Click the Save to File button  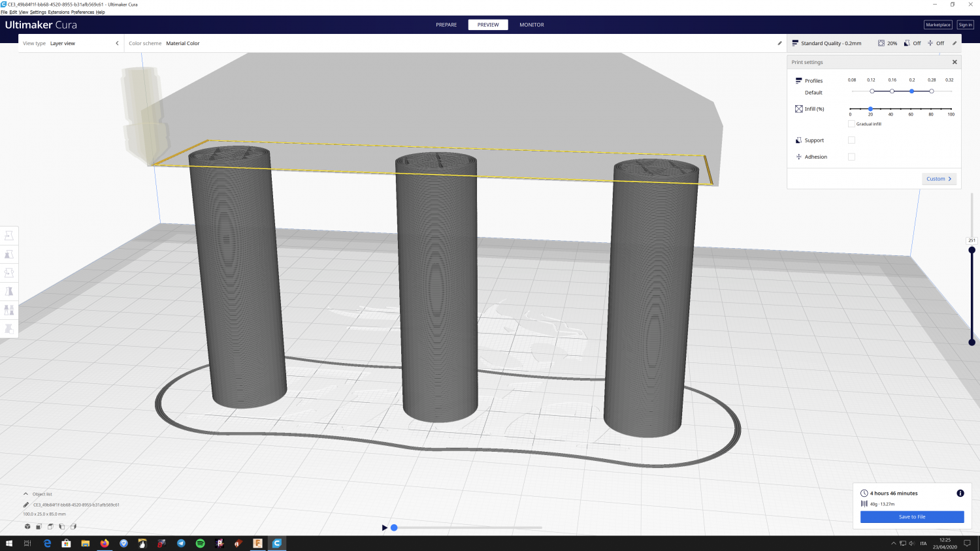(x=911, y=517)
